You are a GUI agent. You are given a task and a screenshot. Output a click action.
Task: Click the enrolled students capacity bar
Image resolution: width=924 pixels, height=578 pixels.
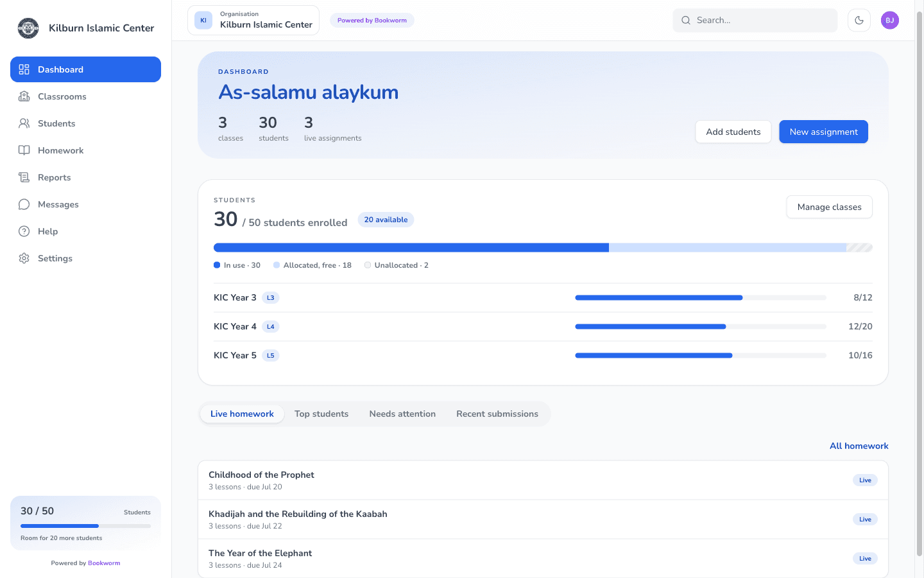pos(543,248)
